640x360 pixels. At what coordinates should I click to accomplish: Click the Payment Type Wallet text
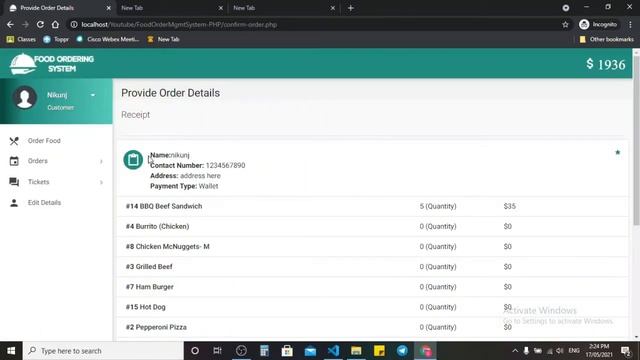[184, 186]
